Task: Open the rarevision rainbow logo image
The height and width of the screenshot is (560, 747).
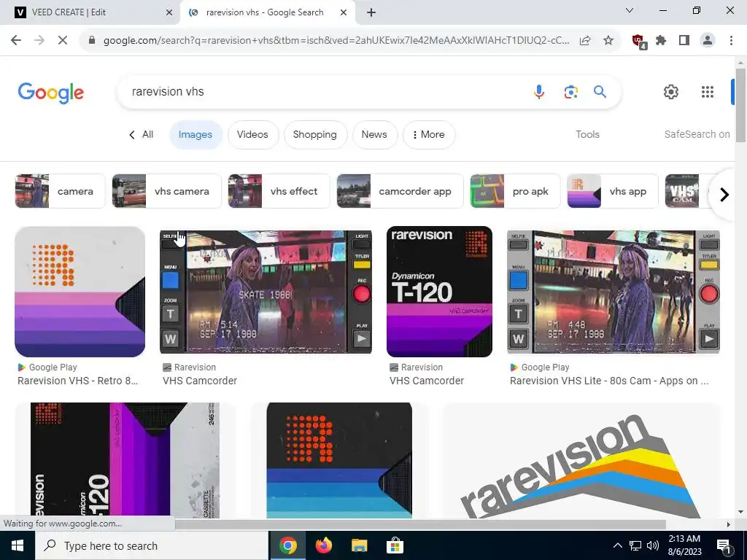Action: pyautogui.click(x=581, y=462)
